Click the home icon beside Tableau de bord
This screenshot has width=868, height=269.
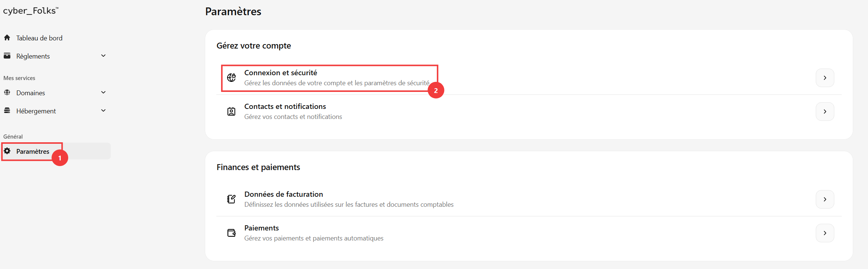tap(7, 37)
